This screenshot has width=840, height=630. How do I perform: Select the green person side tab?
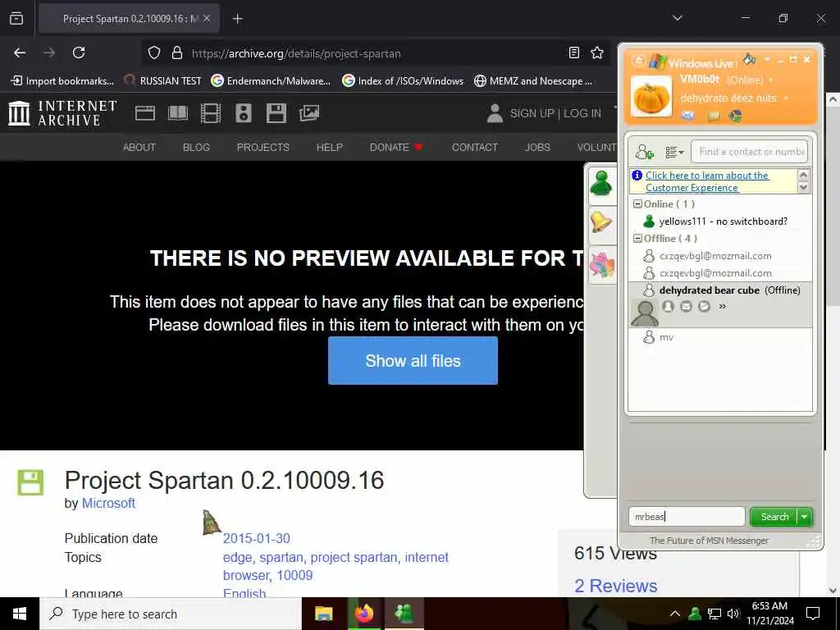(601, 184)
